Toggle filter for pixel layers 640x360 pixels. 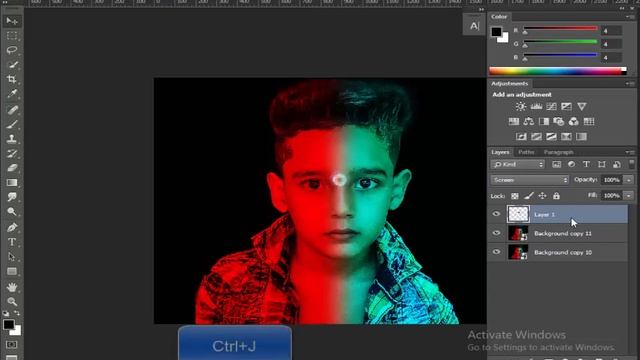[x=556, y=164]
